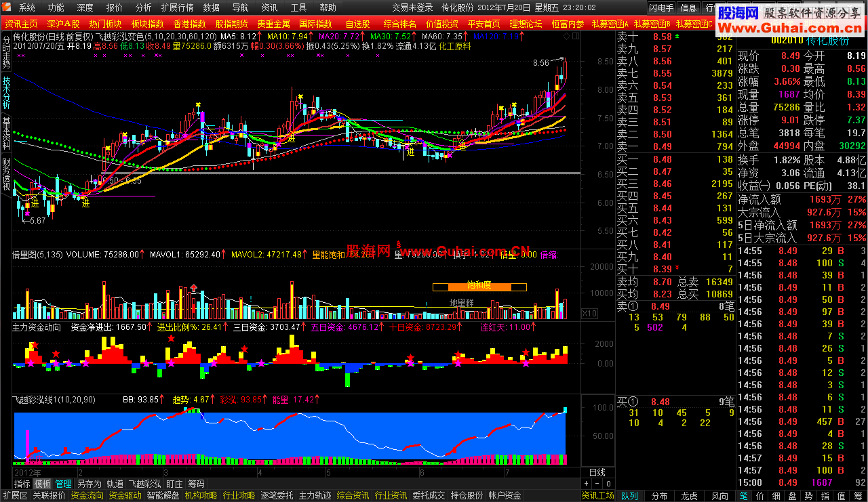Click 平安首页 link
The height and width of the screenshot is (502, 868).
(484, 24)
